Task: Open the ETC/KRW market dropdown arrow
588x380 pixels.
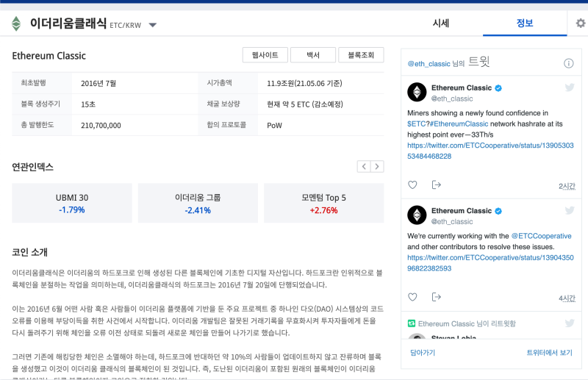Action: pyautogui.click(x=153, y=25)
